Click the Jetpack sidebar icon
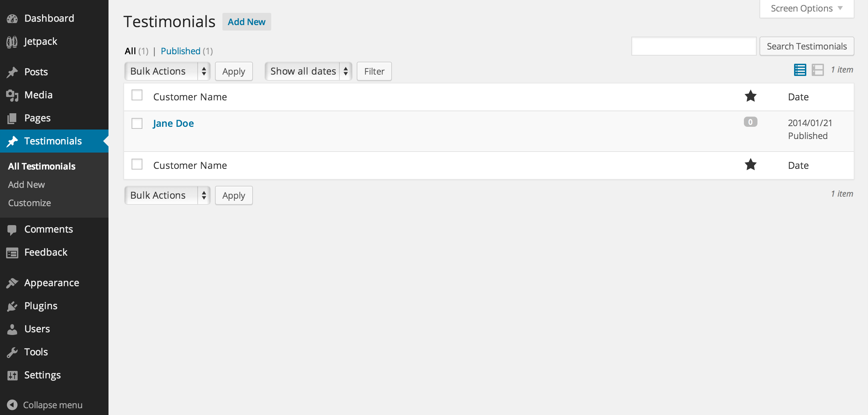This screenshot has height=415, width=868. pos(12,42)
